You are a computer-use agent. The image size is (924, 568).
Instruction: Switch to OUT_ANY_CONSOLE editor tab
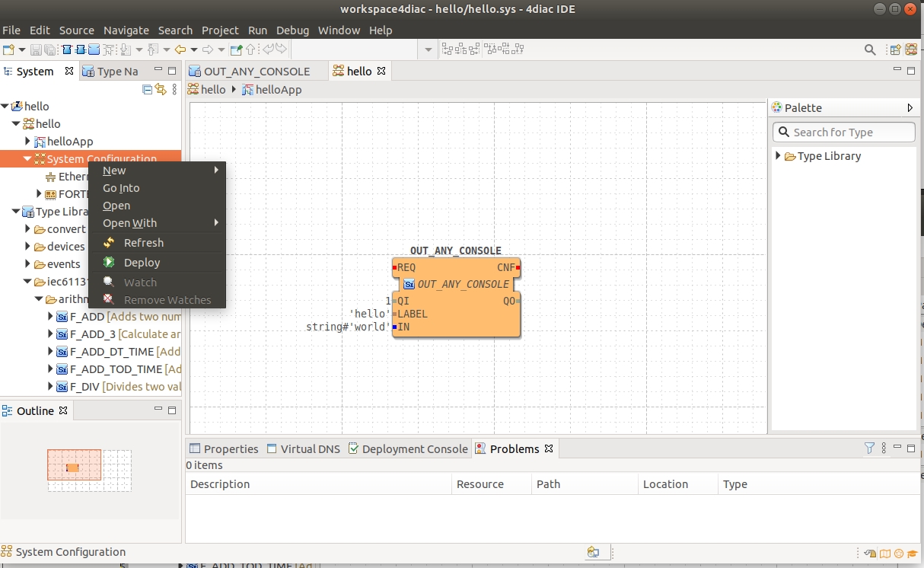(x=250, y=71)
